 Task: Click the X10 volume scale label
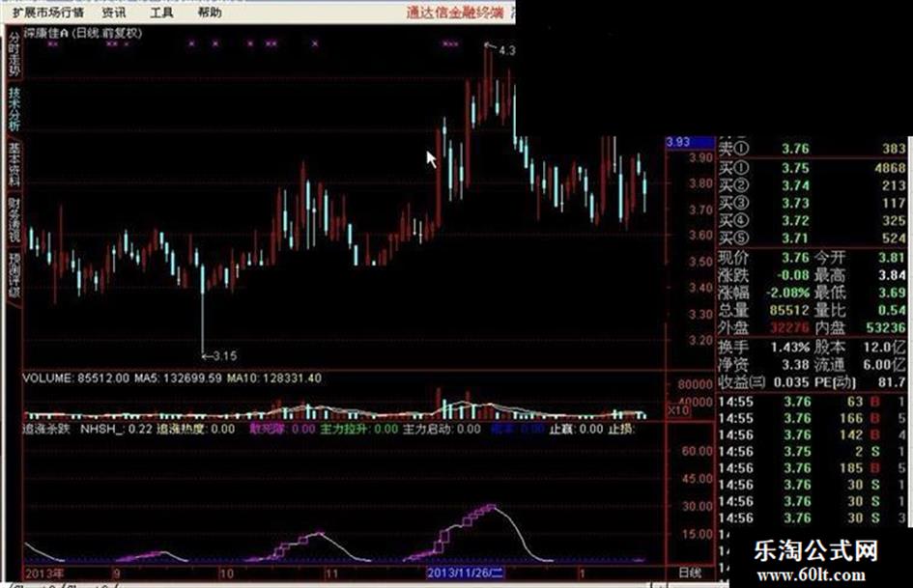[x=678, y=410]
